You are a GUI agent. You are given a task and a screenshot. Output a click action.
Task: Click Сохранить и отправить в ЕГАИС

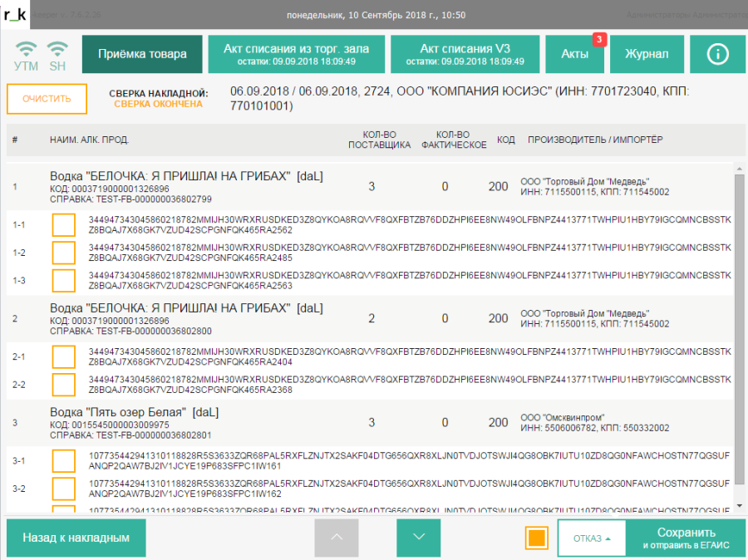point(686,538)
